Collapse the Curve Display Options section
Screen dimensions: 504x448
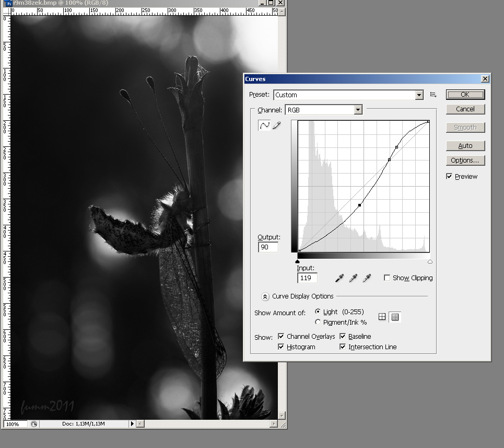pos(265,296)
